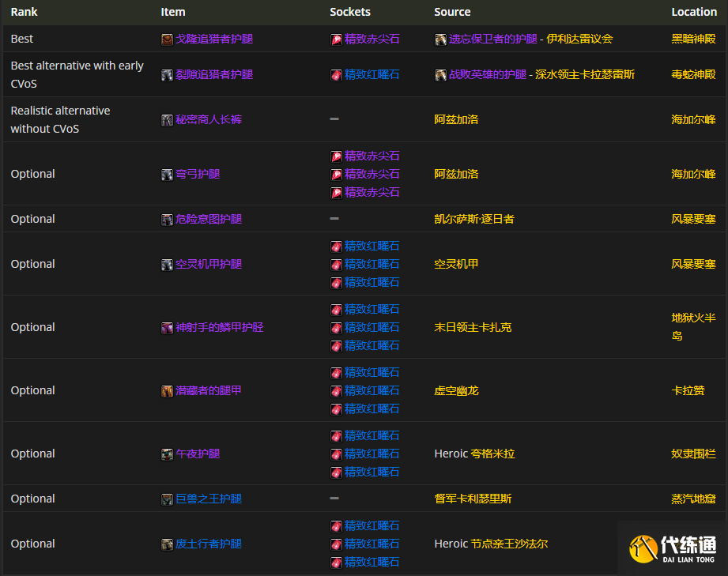
Task: Click the gem icon in the Best row
Action: [x=336, y=39]
